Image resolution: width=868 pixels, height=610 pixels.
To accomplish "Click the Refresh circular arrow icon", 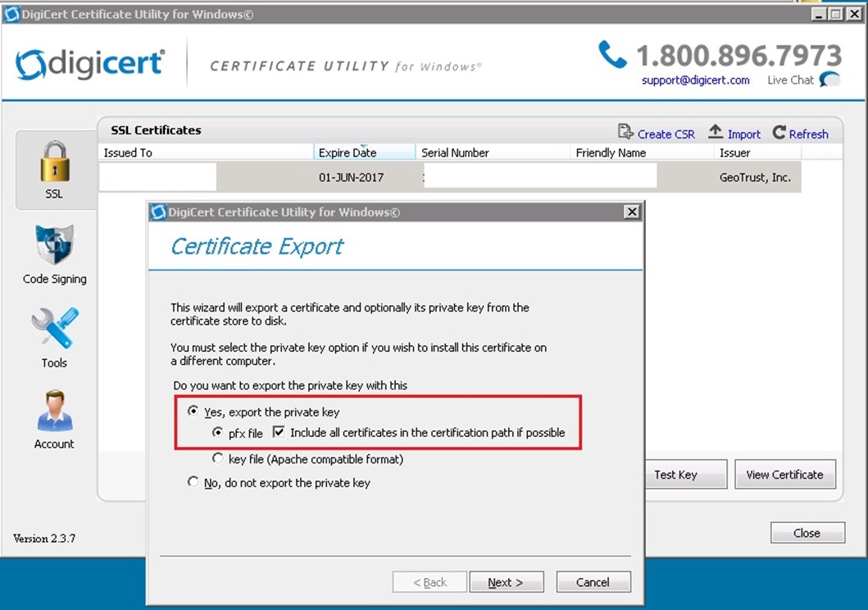I will click(779, 132).
